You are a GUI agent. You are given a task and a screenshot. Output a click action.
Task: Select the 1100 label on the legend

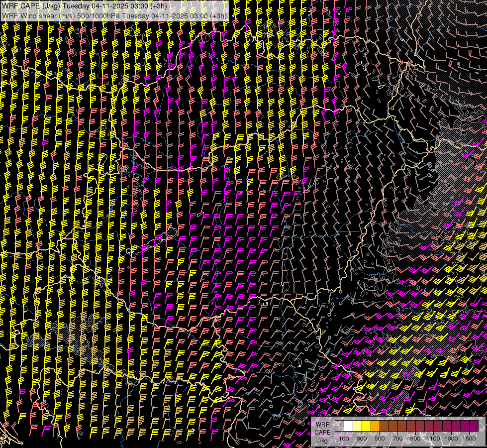(x=433, y=439)
